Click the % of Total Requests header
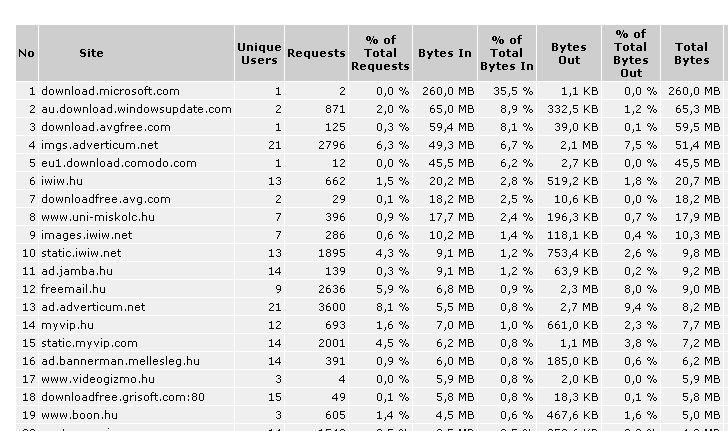The image size is (728, 431). pyautogui.click(x=380, y=53)
